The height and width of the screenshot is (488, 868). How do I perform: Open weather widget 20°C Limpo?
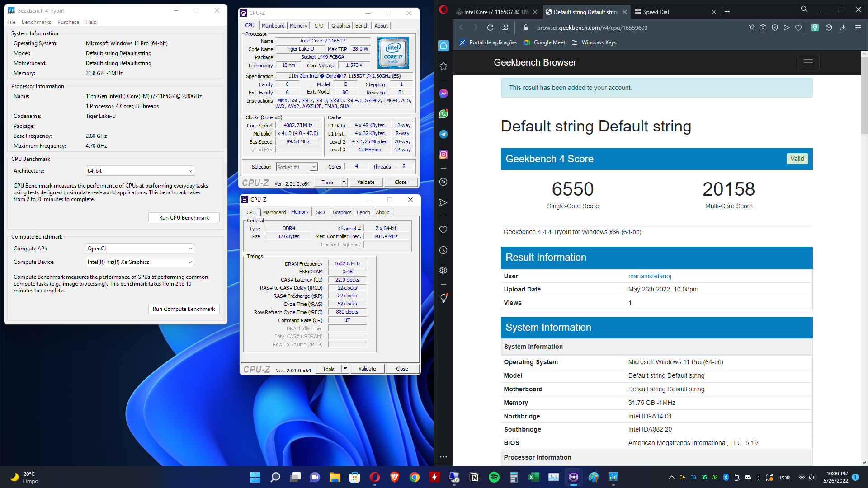[25, 477]
